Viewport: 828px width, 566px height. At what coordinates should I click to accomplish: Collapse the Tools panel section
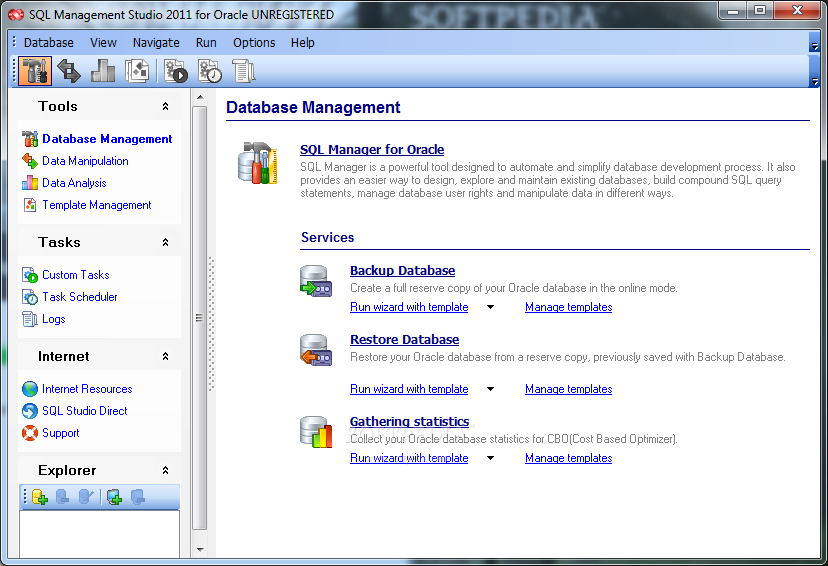coord(165,106)
